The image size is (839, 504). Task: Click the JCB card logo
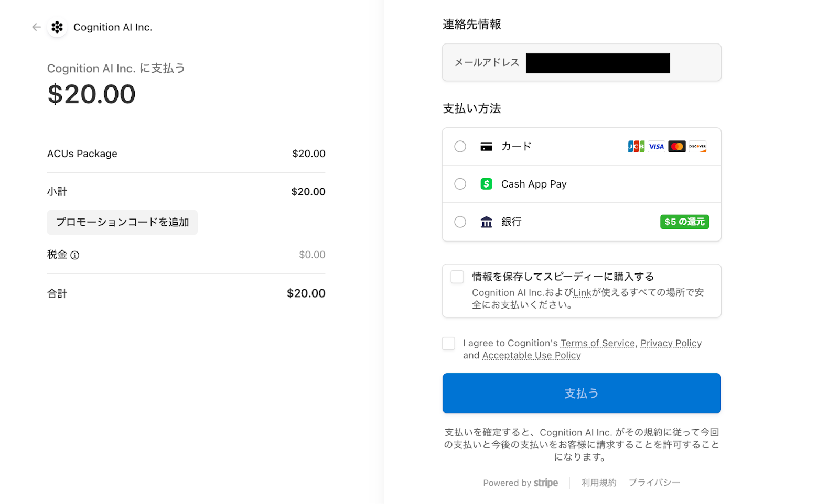click(x=636, y=147)
